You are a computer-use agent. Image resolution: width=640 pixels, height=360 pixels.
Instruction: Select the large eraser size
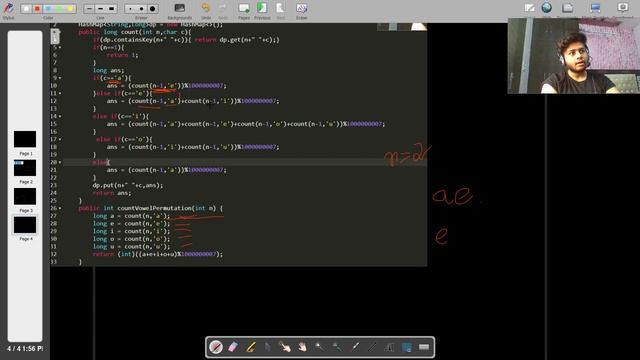point(153,9)
